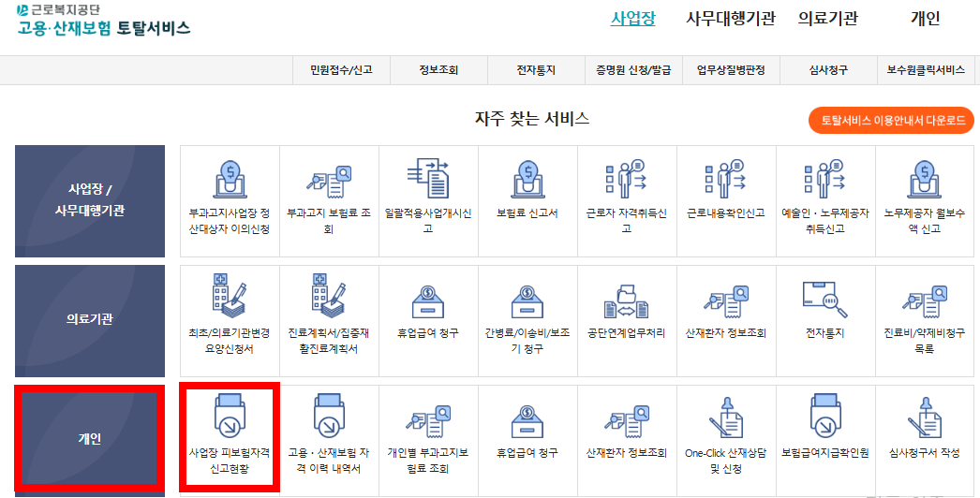
Task: Open 근로내용확인신고 icon
Action: click(726, 179)
